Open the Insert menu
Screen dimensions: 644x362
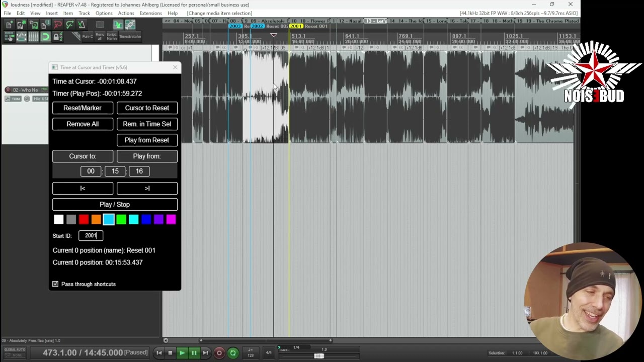coord(52,13)
